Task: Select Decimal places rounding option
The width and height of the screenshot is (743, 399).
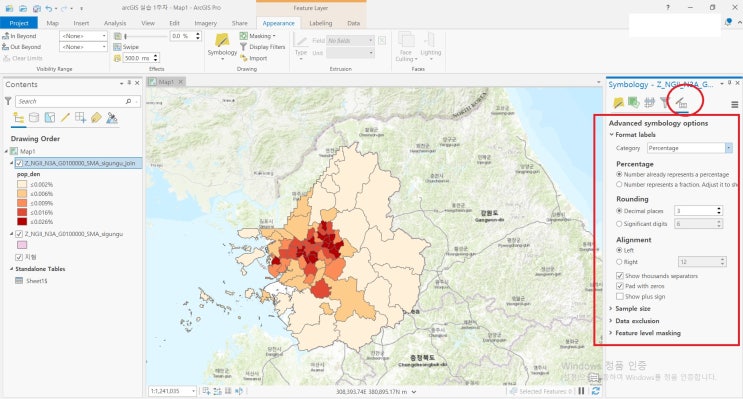Action: click(619, 211)
